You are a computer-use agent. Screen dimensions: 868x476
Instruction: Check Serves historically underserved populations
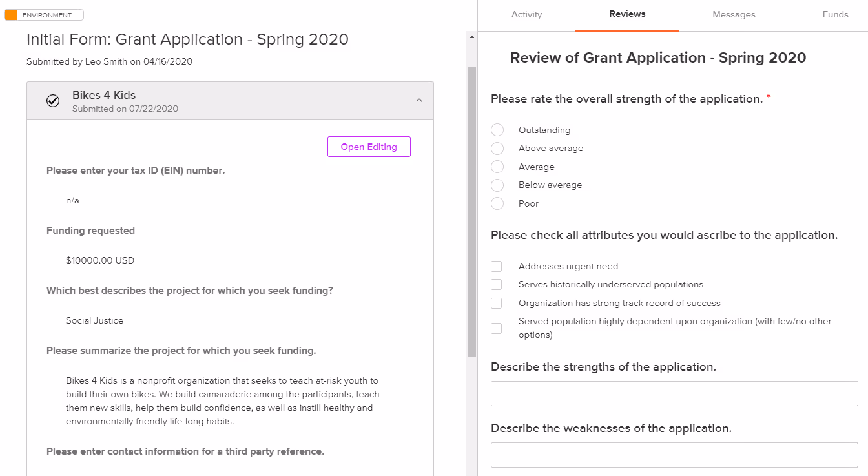(496, 285)
